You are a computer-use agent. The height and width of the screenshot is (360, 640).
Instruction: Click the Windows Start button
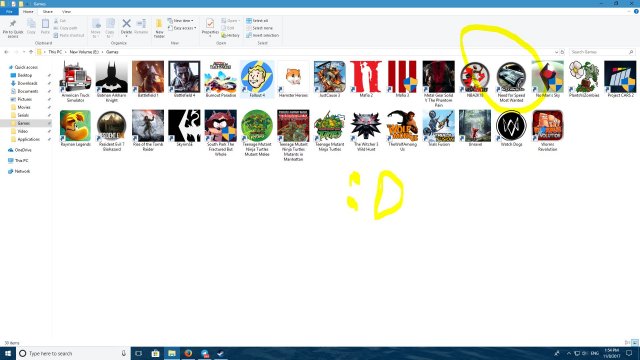coord(8,353)
